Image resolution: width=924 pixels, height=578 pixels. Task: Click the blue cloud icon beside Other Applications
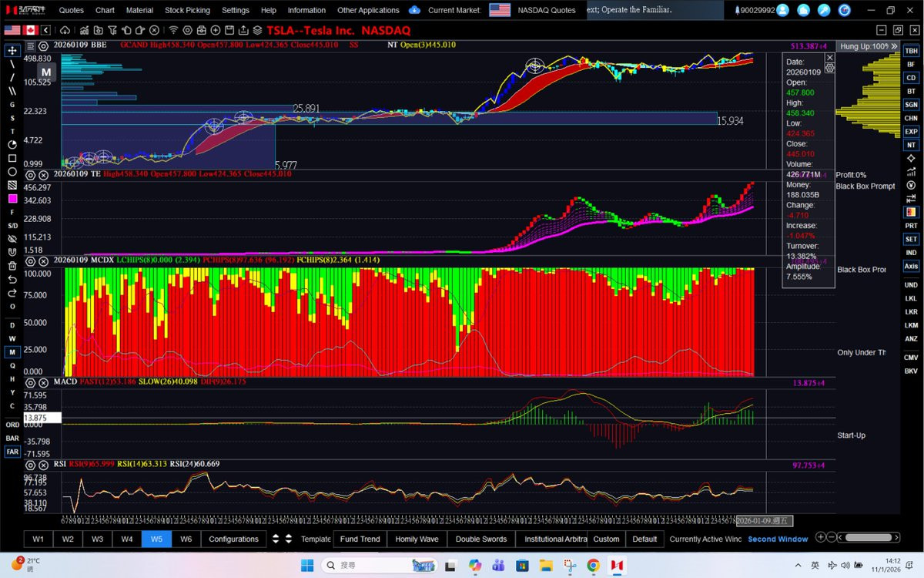414,10
